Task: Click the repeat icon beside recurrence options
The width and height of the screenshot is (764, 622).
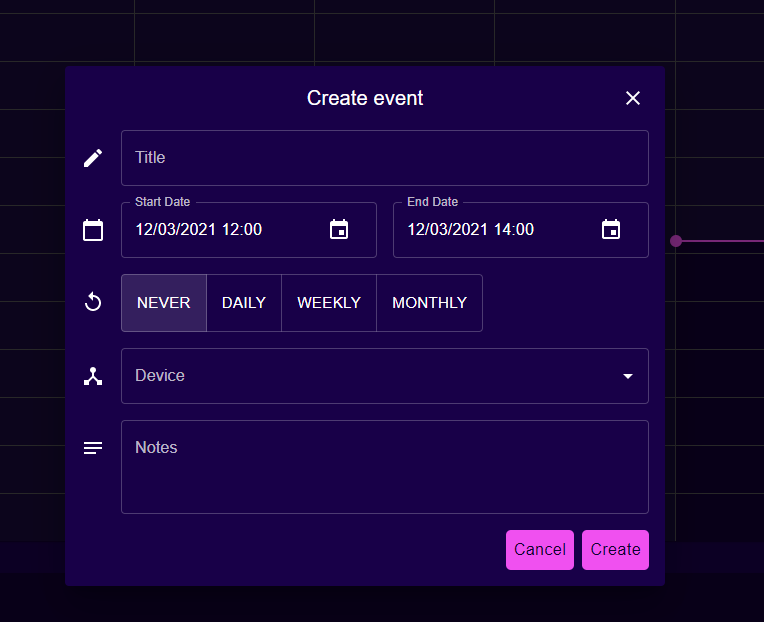Action: tap(93, 302)
